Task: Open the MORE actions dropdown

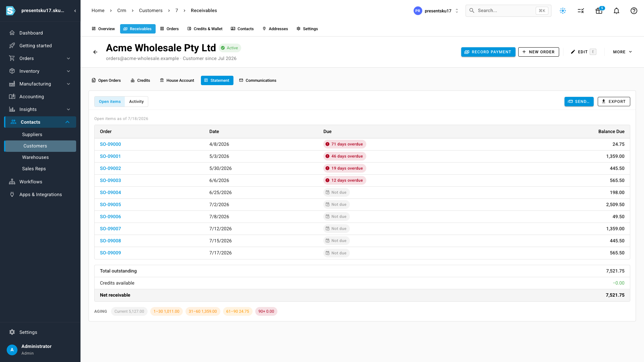Action: pyautogui.click(x=623, y=52)
